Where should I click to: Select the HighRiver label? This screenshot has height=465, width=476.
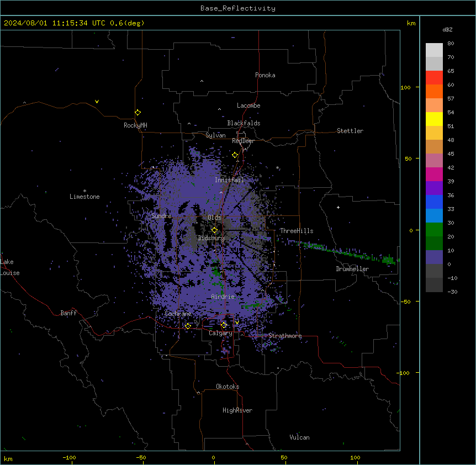237,410
